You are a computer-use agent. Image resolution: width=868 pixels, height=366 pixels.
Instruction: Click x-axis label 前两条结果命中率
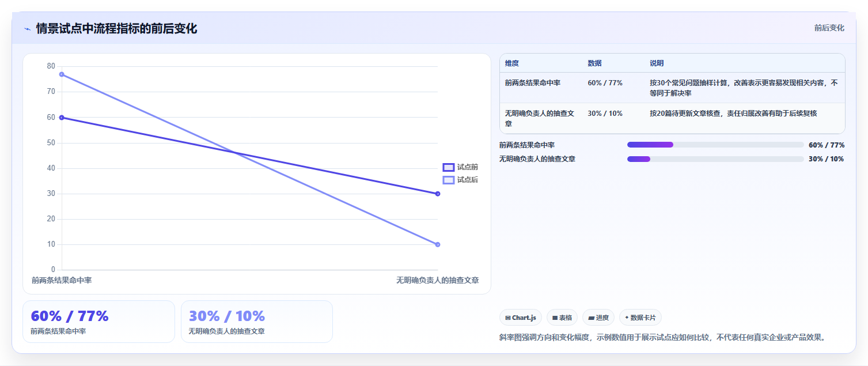tap(62, 280)
